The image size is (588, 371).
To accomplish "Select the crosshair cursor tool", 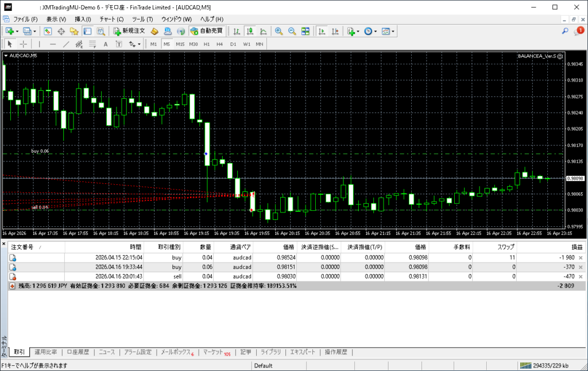I will pyautogui.click(x=24, y=44).
